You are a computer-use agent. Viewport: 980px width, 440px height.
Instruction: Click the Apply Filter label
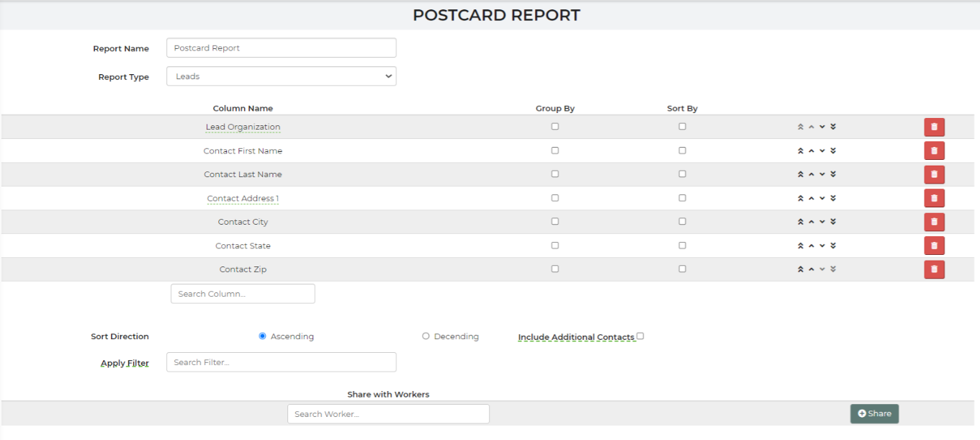click(x=125, y=363)
